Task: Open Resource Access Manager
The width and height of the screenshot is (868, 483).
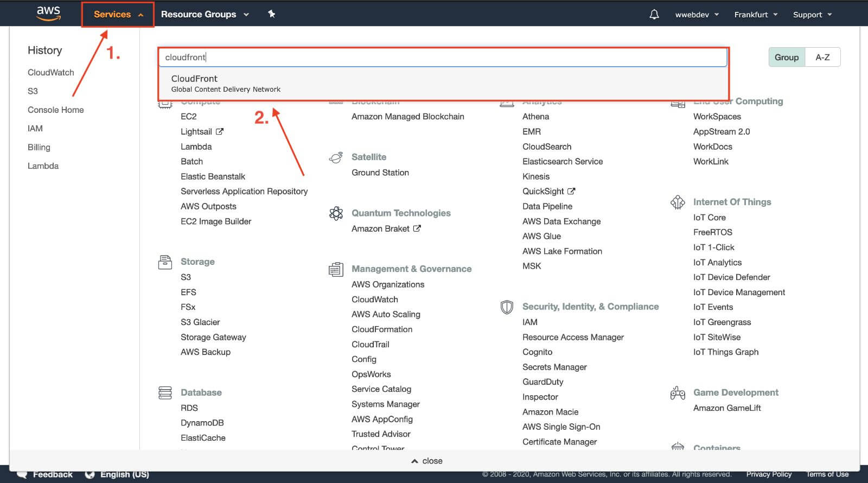Action: [573, 338]
